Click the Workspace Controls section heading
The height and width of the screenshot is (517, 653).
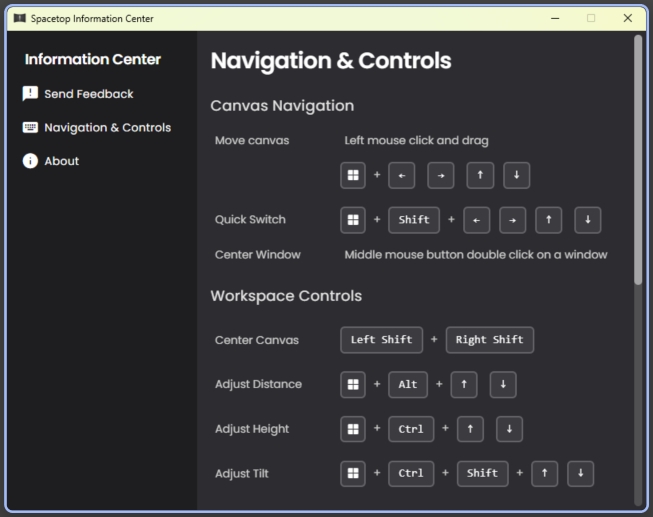click(x=286, y=296)
